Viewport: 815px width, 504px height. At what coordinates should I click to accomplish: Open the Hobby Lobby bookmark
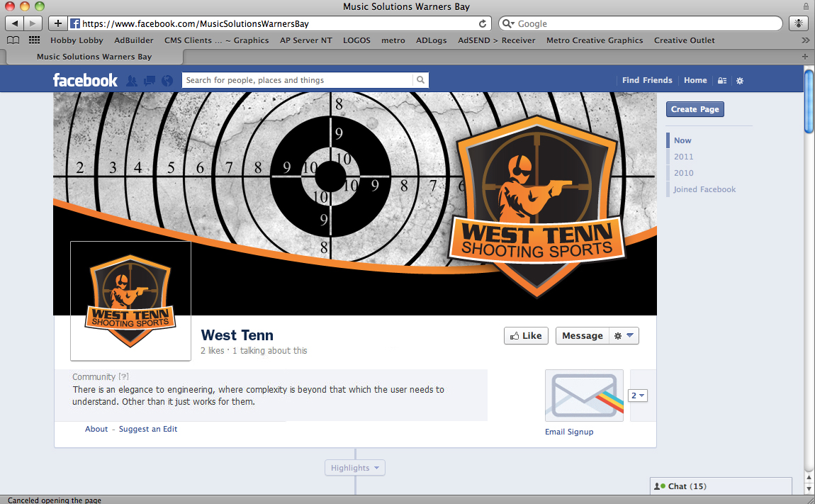(x=77, y=40)
